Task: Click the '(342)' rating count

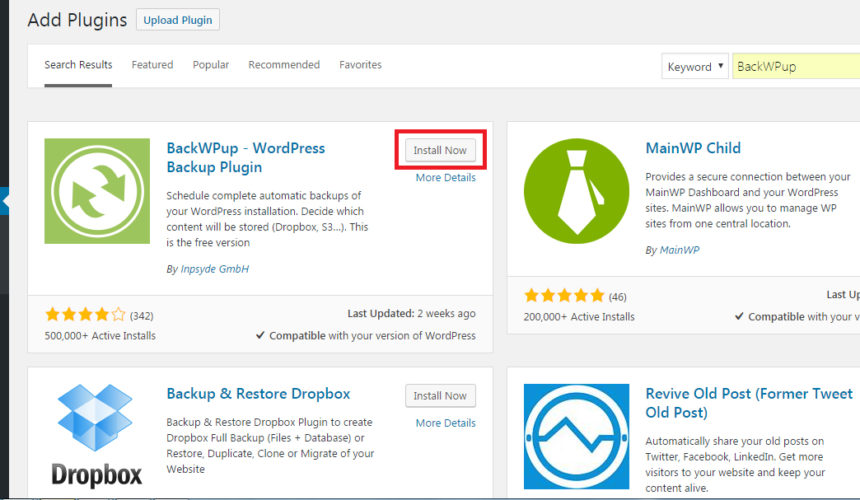Action: tap(142, 316)
